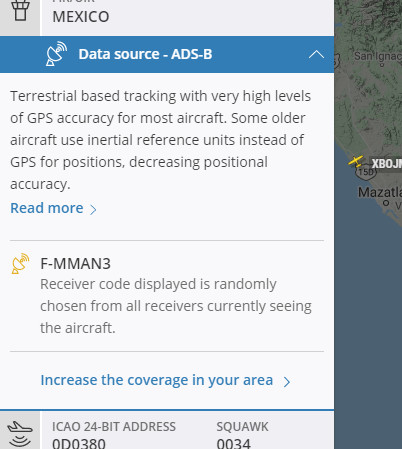402x449 pixels.
Task: Click the MEXICO FIR/UIR value
Action: pos(81,17)
